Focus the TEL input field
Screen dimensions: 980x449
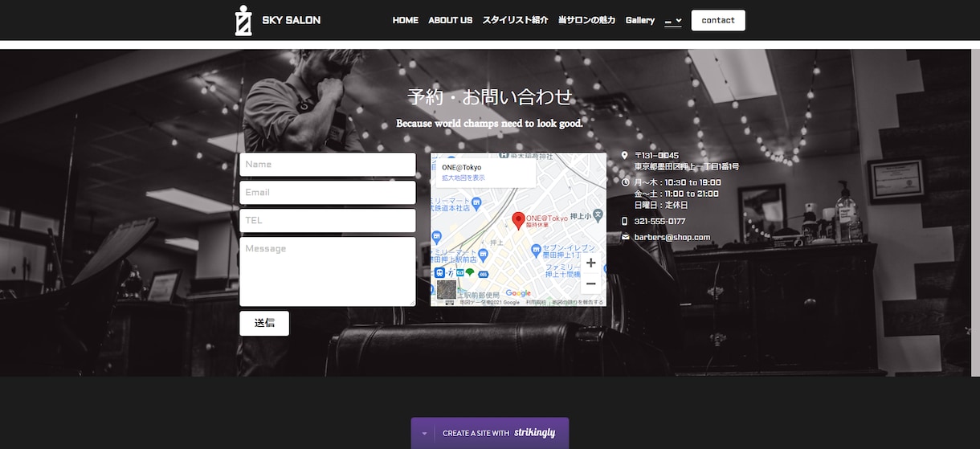pos(328,220)
